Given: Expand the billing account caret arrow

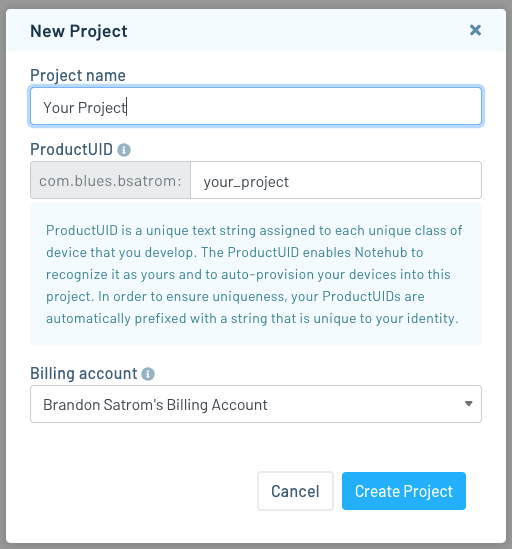Looking at the screenshot, I should pos(469,404).
